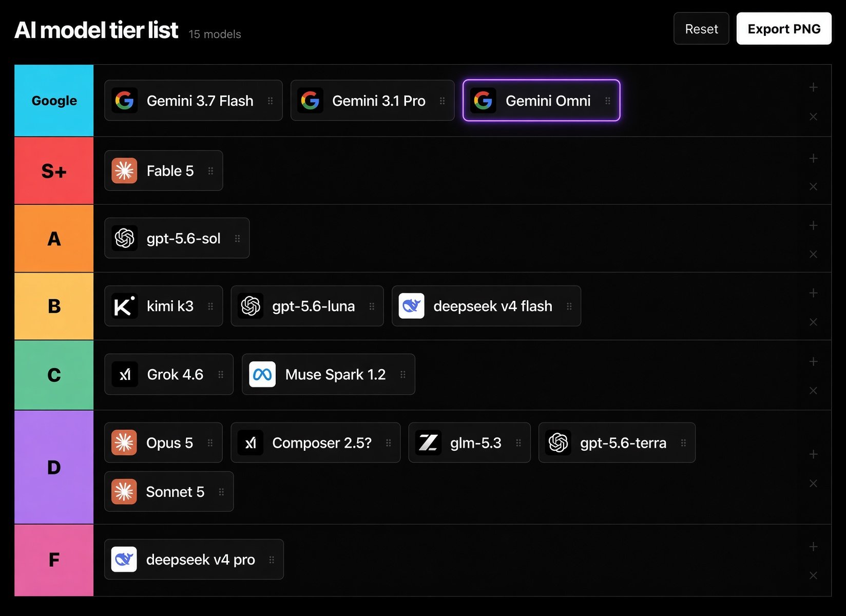Delete the F tier row
Screen dimensions: 846x616
coord(813,575)
